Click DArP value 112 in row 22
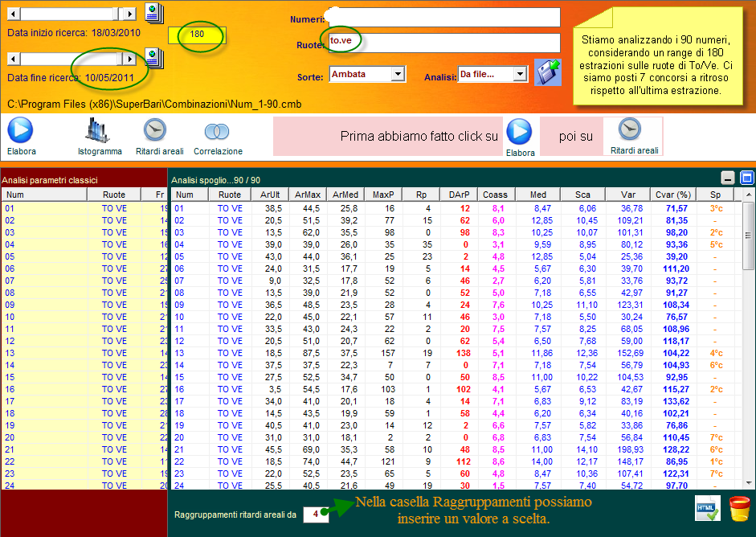756x537 pixels. [x=464, y=461]
